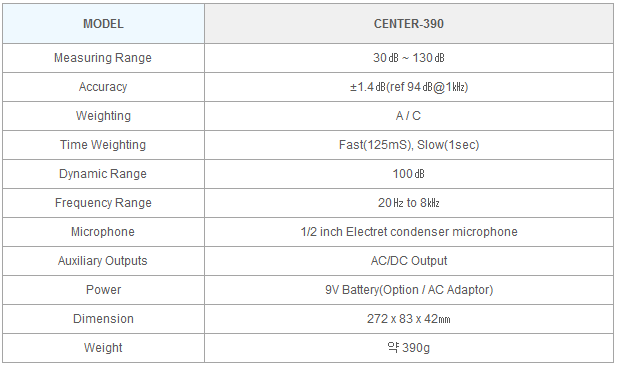Click the Accuracy row label
This screenshot has width=617, height=366.
tap(103, 87)
